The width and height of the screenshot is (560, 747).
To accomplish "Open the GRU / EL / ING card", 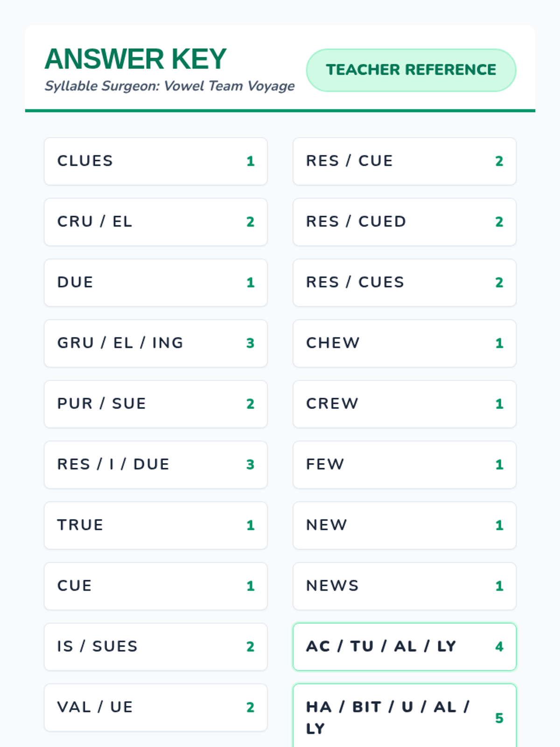I will [155, 343].
